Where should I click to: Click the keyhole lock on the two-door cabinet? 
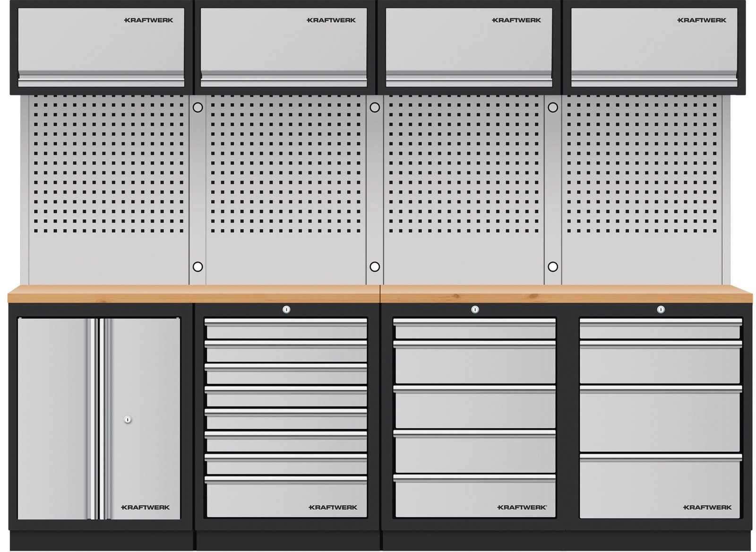coord(128,419)
